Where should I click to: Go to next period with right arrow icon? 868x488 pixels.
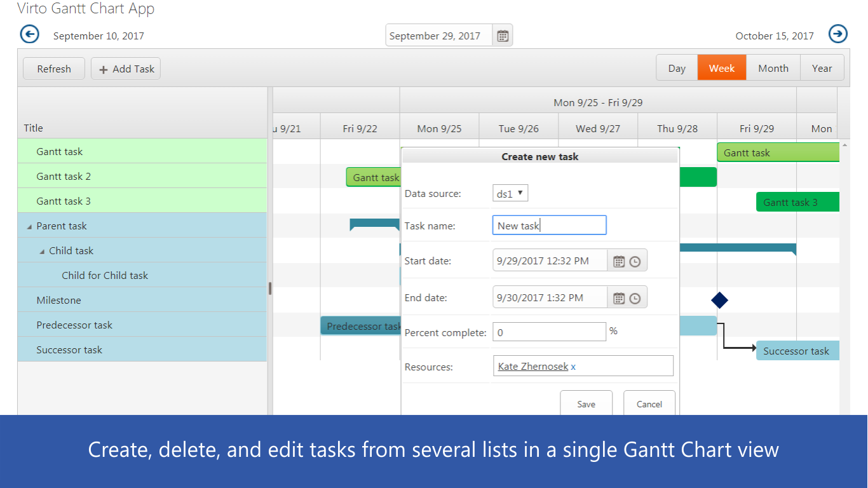[x=838, y=34]
